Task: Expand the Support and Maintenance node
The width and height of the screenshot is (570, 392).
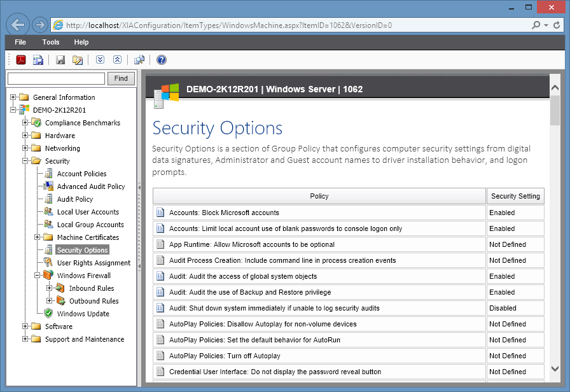Action: [x=25, y=339]
